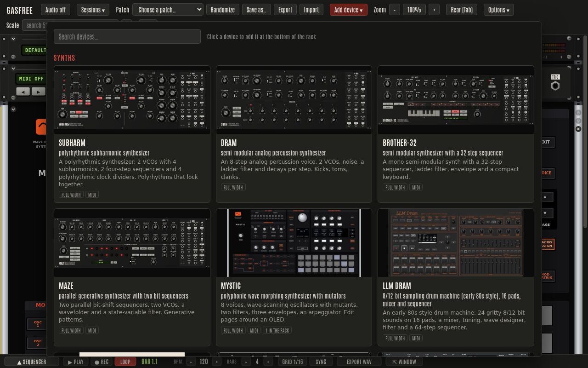Click the OSC 1 button on the rack
The height and width of the screenshot is (368, 588).
pyautogui.click(x=37, y=324)
